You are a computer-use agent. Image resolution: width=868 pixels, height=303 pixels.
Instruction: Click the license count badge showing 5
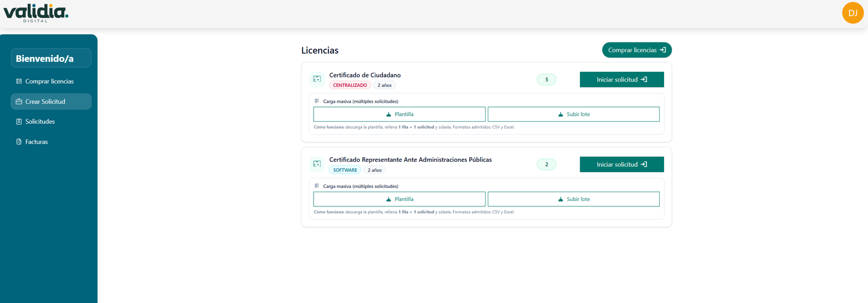[546, 80]
